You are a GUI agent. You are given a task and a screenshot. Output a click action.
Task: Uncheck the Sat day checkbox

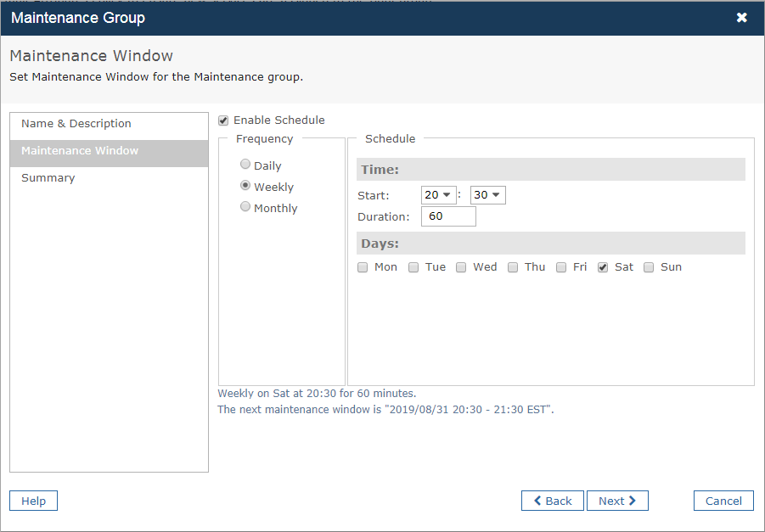click(x=603, y=266)
